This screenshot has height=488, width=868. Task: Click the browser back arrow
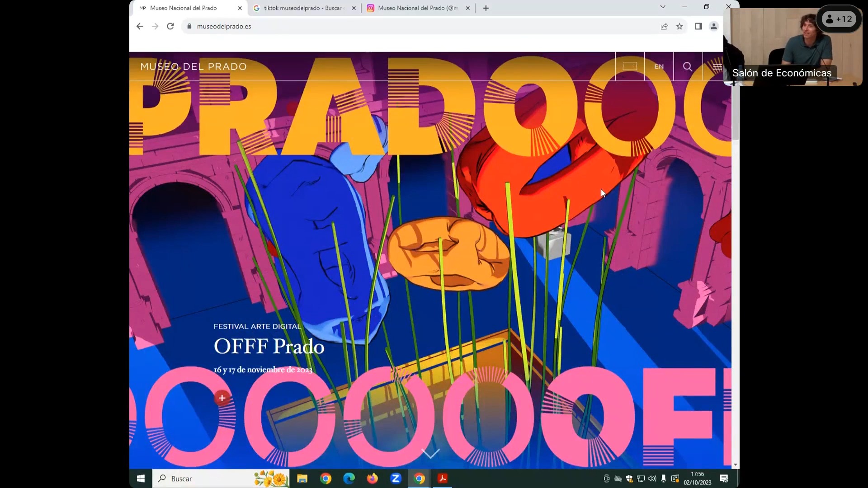click(x=140, y=26)
